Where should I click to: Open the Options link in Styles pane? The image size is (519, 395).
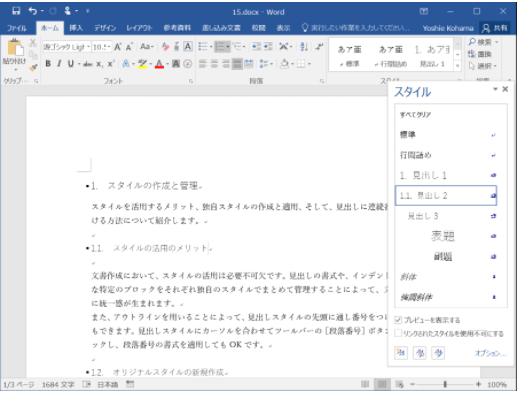pos(491,353)
